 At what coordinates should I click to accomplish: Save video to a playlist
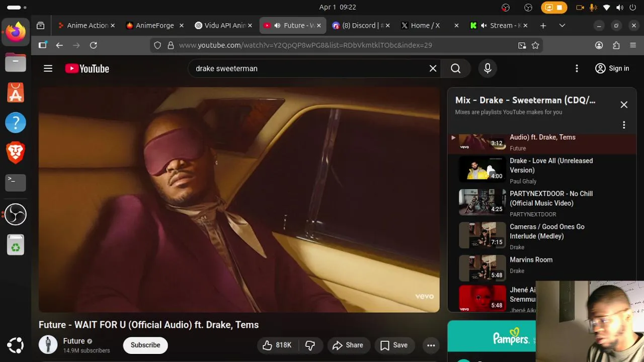394,345
